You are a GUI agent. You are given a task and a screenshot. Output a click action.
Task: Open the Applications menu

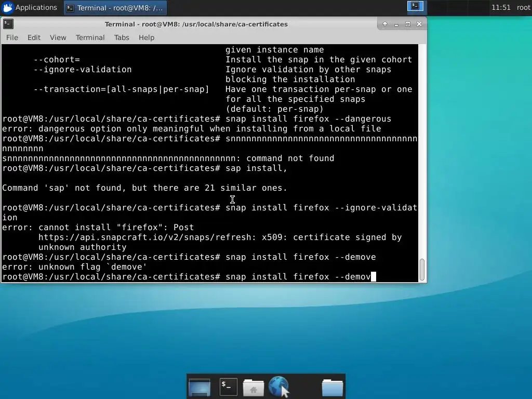(30, 7)
